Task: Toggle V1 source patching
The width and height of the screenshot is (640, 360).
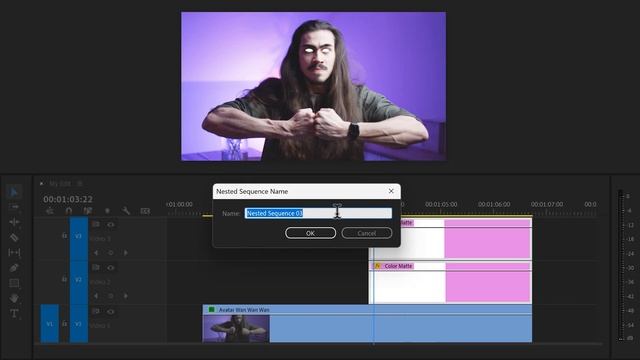Action: 49,324
